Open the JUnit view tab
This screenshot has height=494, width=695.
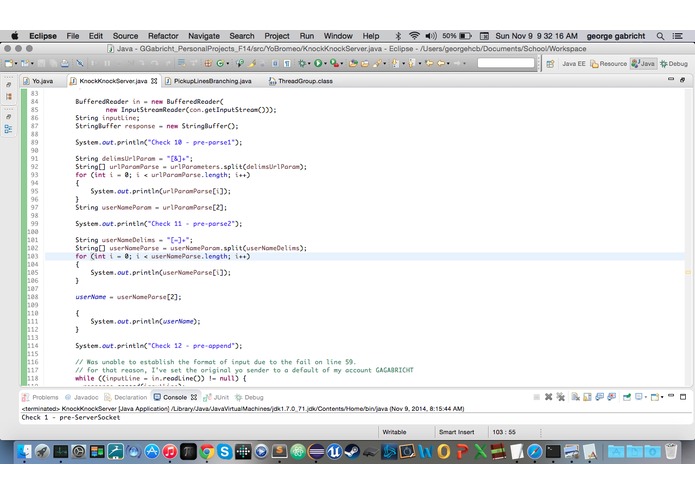pyautogui.click(x=216, y=397)
